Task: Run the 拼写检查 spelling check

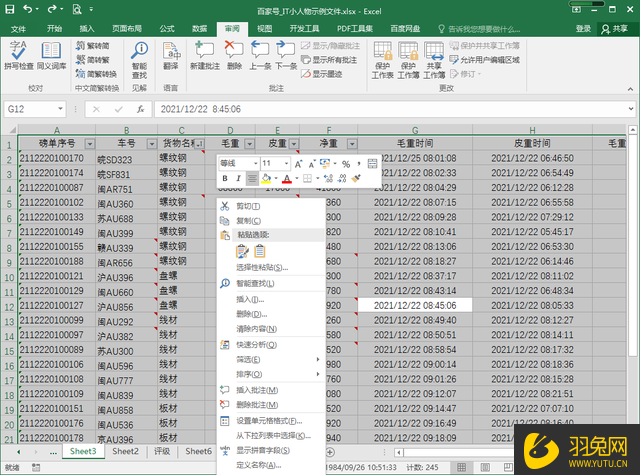Action: 18,55
